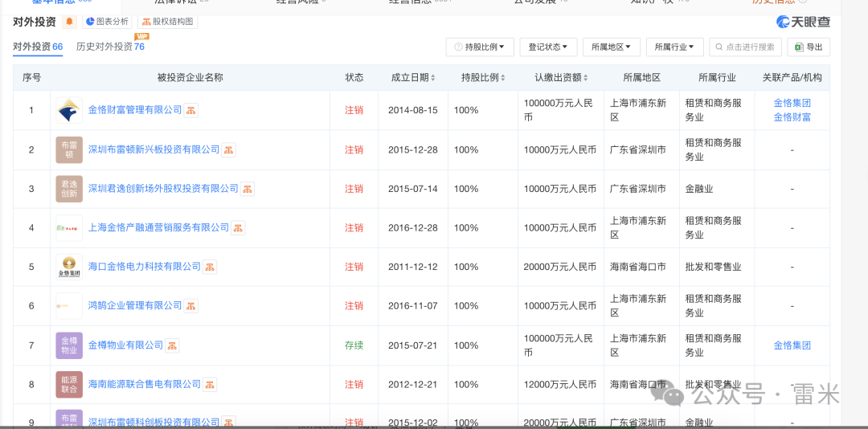Click equity structure icon beside 鸿鹄企业管理有限公司
The height and width of the screenshot is (429, 868).
[x=191, y=305]
